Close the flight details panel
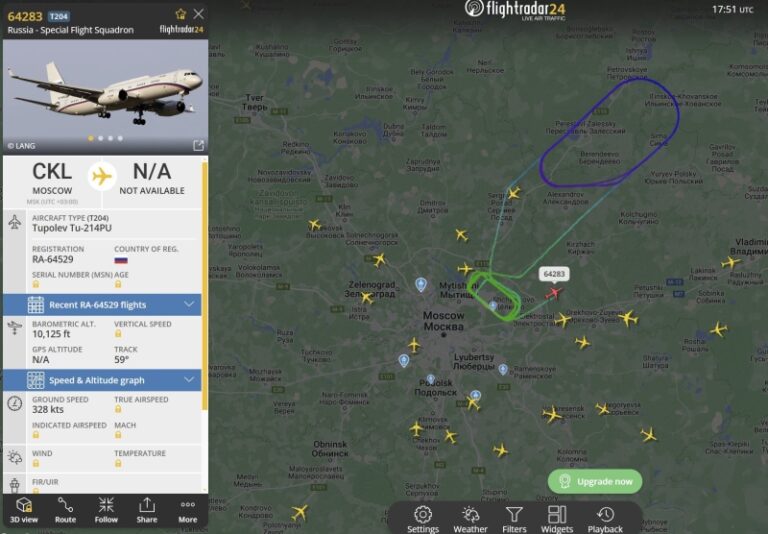Image resolution: width=768 pixels, height=534 pixels. [x=198, y=14]
